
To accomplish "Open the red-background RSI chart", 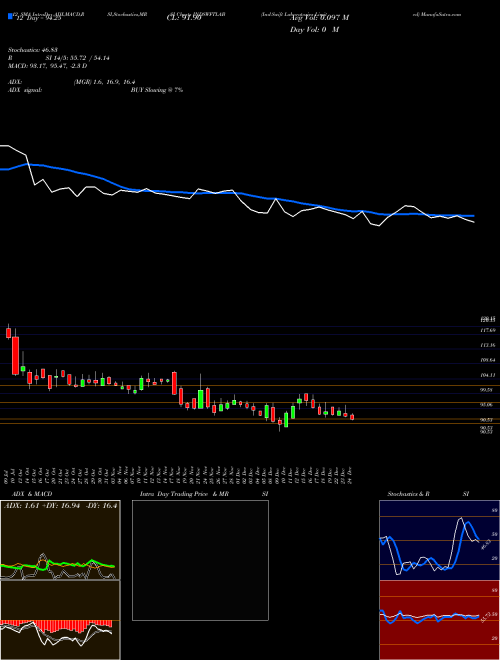I will [x=439, y=620].
